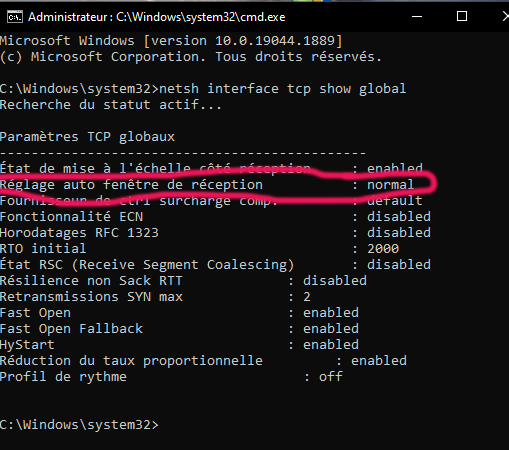Click 'Réglage auto fenêtre de réception' label

[x=131, y=185]
